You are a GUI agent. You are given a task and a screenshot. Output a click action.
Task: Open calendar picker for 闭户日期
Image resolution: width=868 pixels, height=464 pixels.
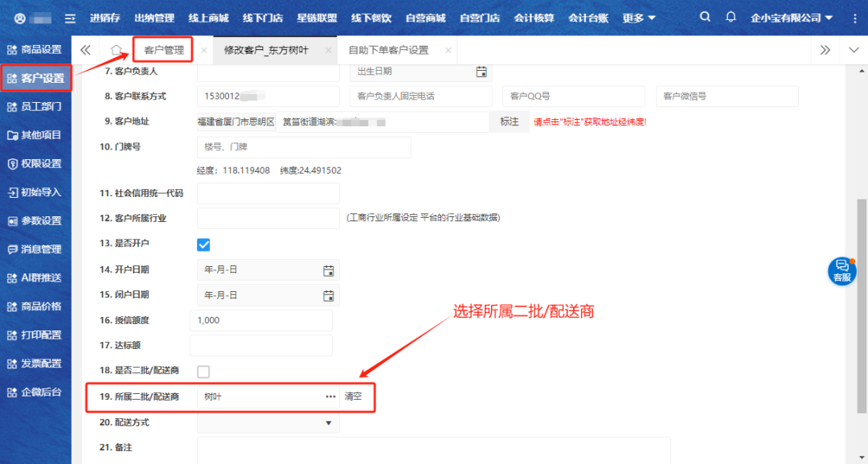click(328, 295)
